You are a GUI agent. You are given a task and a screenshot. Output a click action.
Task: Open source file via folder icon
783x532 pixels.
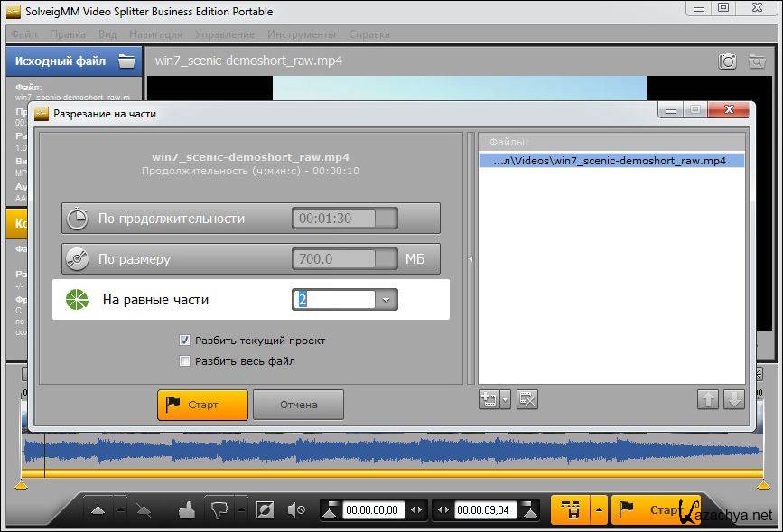(x=126, y=61)
